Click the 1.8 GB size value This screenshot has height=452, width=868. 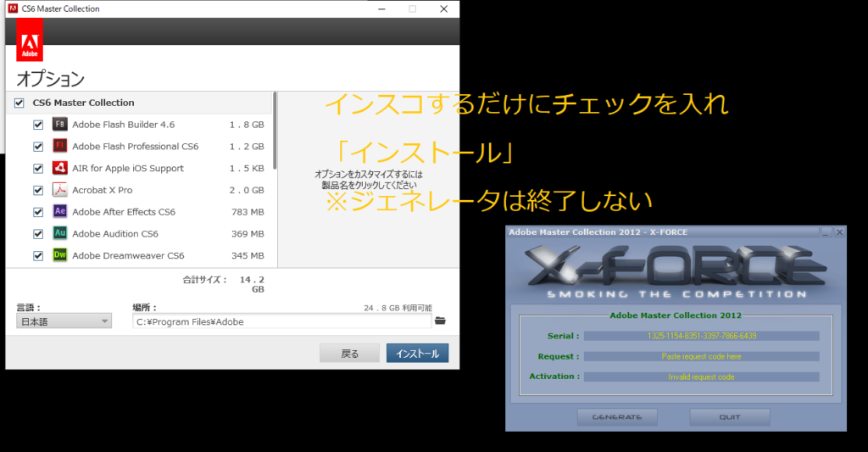click(x=247, y=125)
